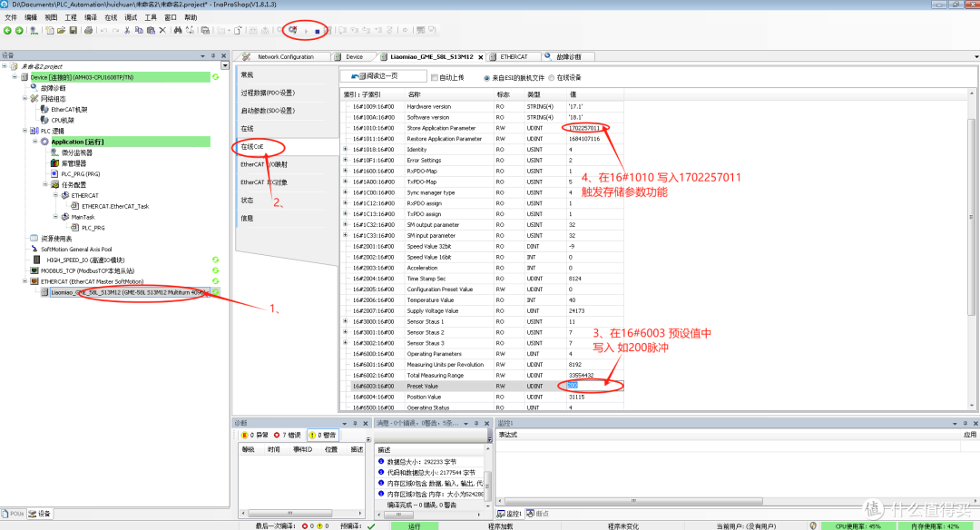This screenshot has width=980, height=530.
Task: Select the 库管理器 library manager item
Action: pyautogui.click(x=73, y=163)
